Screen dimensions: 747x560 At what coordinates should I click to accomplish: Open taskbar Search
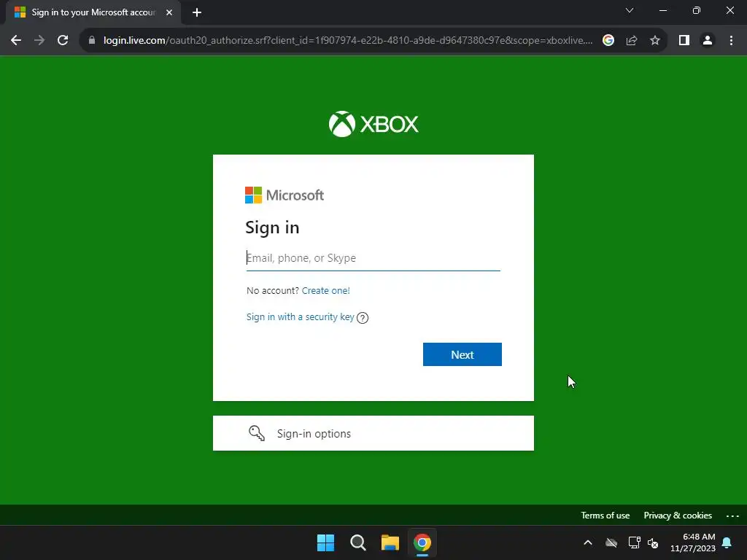tap(357, 542)
